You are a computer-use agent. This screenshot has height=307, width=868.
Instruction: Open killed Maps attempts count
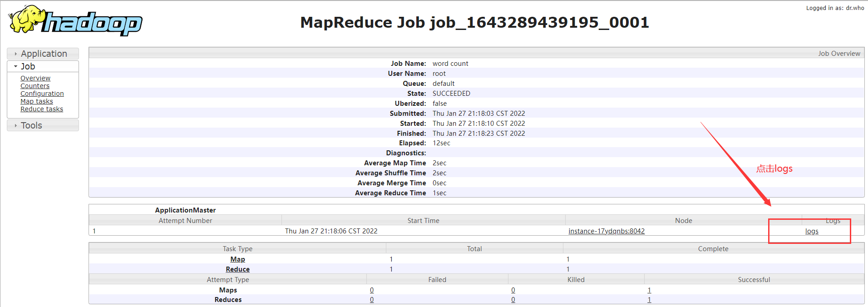[x=513, y=290]
